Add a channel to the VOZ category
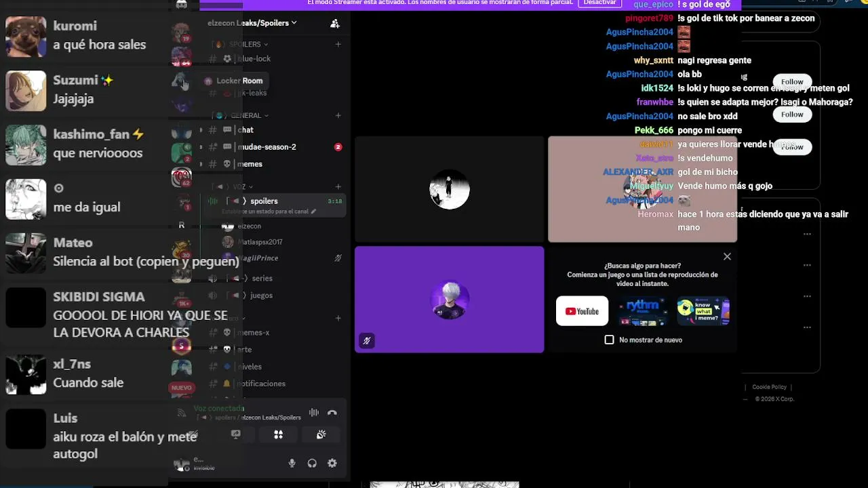Viewport: 868px width, 488px height. coord(338,186)
